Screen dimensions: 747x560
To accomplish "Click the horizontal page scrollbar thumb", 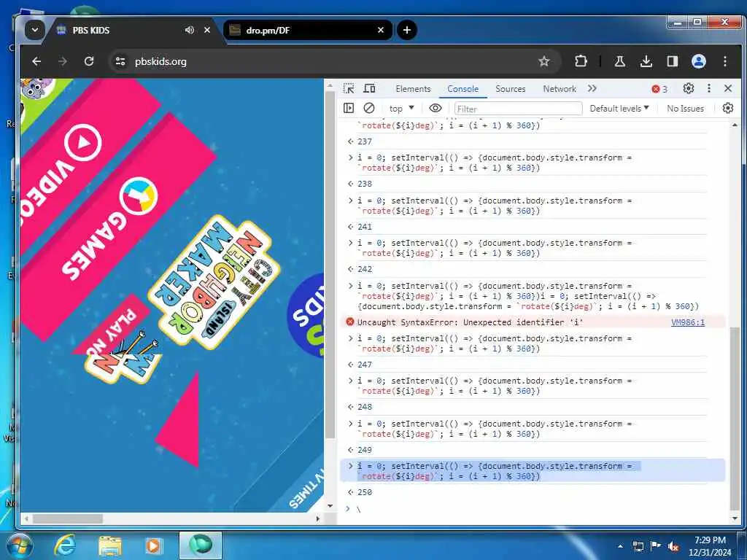I will click(x=67, y=518).
